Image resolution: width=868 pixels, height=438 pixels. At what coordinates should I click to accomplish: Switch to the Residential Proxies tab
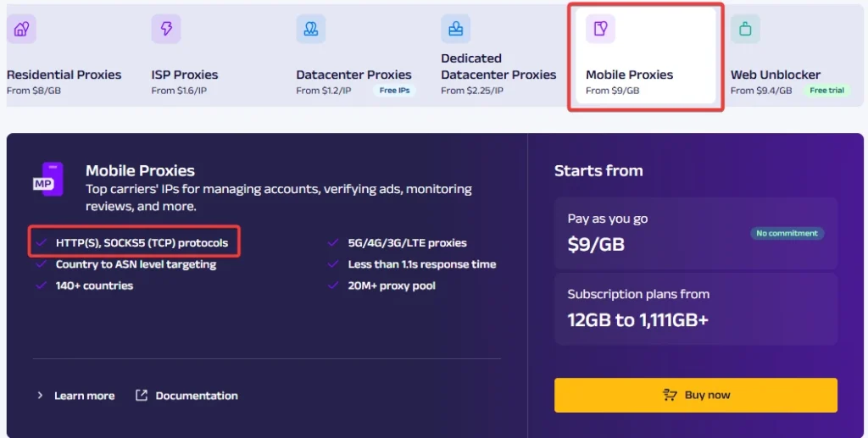point(64,75)
